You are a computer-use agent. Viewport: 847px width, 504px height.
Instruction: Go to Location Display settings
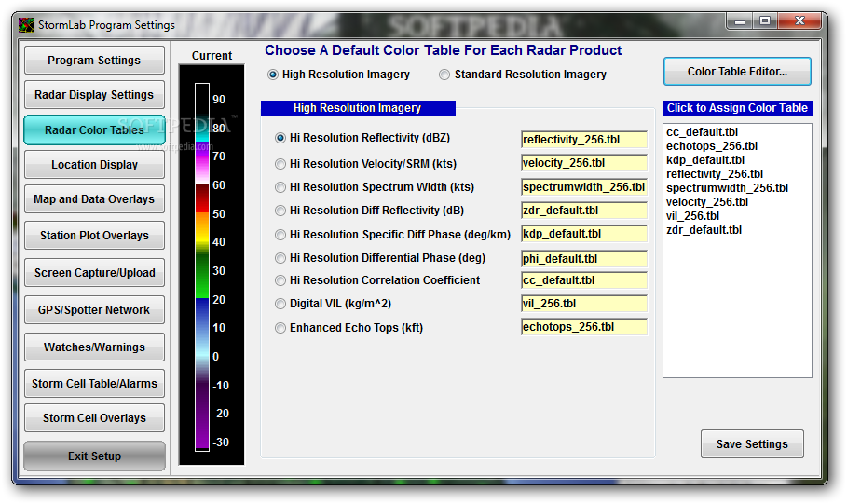click(x=94, y=165)
